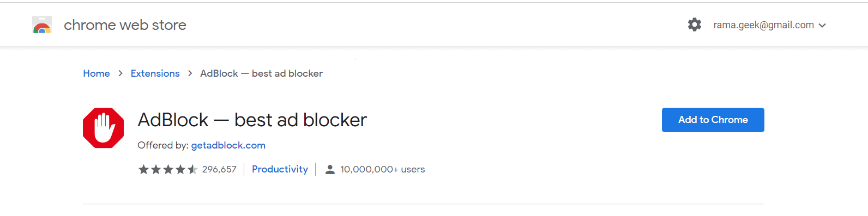
Task: Go to Home in the breadcrumb
Action: 97,73
